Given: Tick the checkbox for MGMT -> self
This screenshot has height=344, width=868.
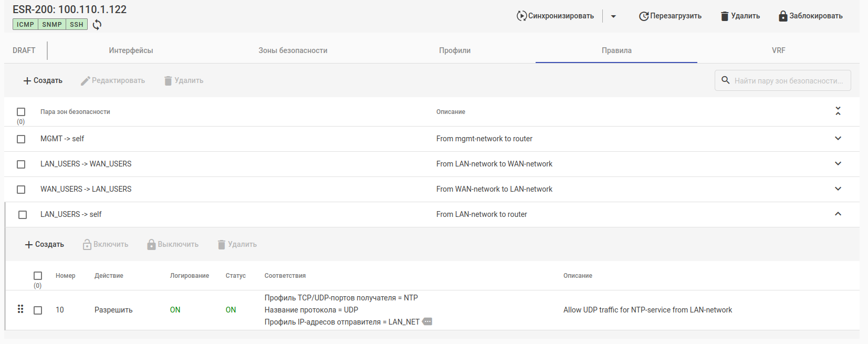Looking at the screenshot, I should [21, 139].
